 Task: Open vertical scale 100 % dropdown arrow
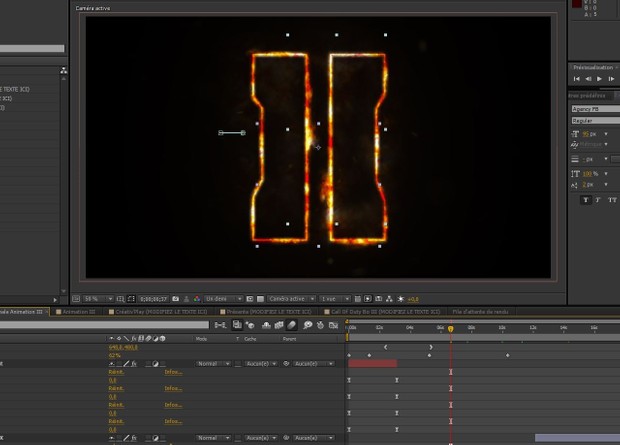[606, 174]
